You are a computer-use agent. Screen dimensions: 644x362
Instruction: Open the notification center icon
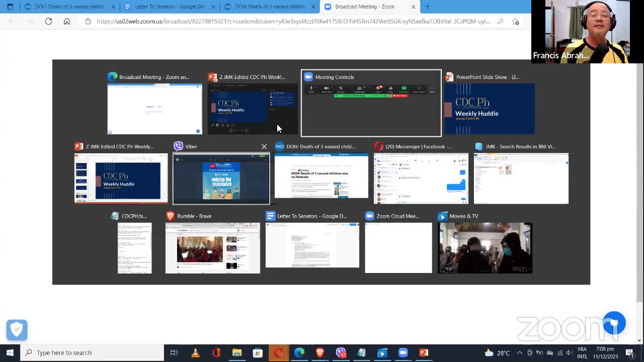tap(630, 352)
